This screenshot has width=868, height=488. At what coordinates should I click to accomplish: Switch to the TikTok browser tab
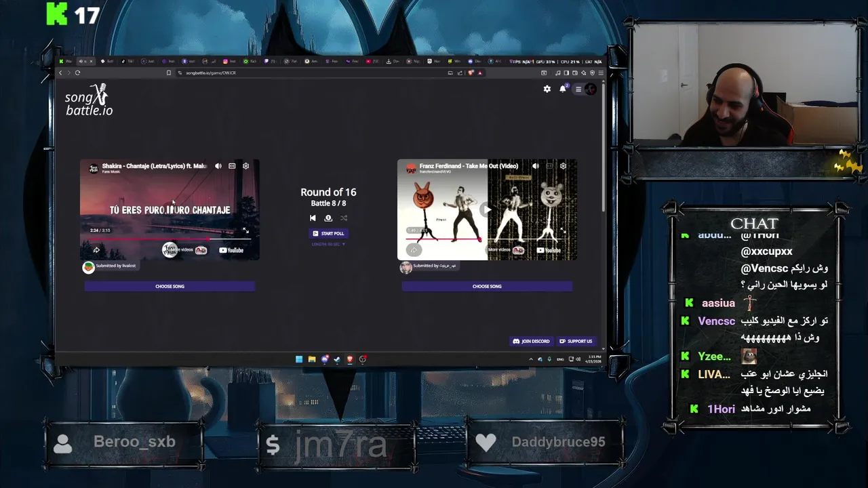(x=126, y=61)
